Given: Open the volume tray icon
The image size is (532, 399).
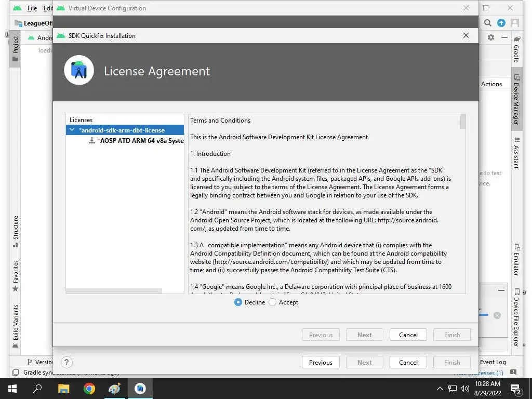Looking at the screenshot, I should [464, 389].
